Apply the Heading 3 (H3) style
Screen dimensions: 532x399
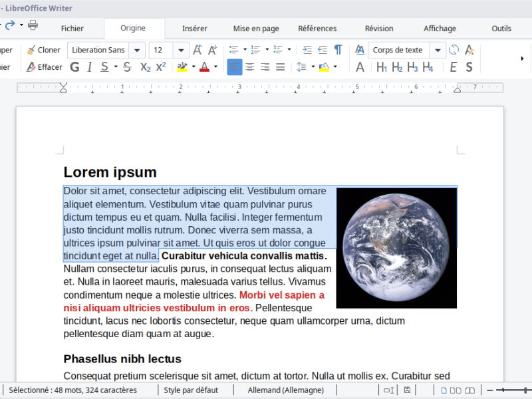[412, 67]
